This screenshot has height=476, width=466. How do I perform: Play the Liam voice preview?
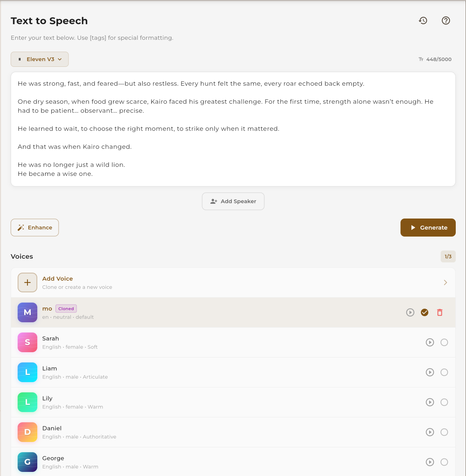click(x=430, y=372)
